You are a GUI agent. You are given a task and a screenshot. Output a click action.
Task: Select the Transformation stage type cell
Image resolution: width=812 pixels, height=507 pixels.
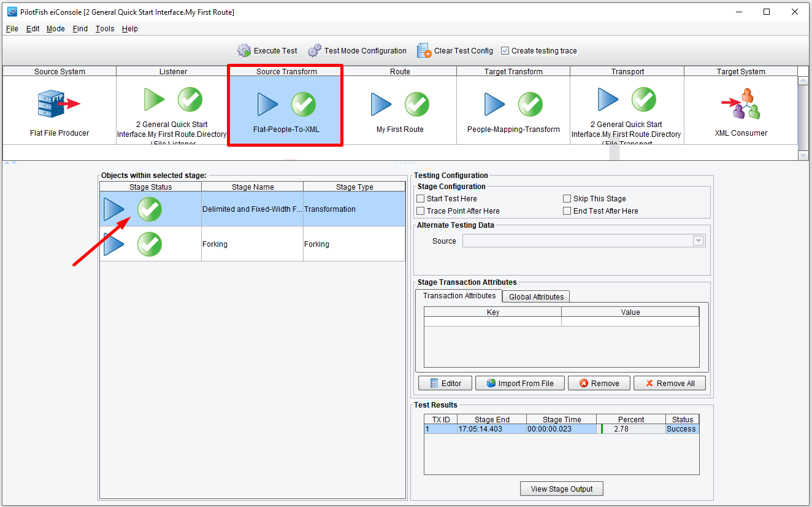[354, 209]
